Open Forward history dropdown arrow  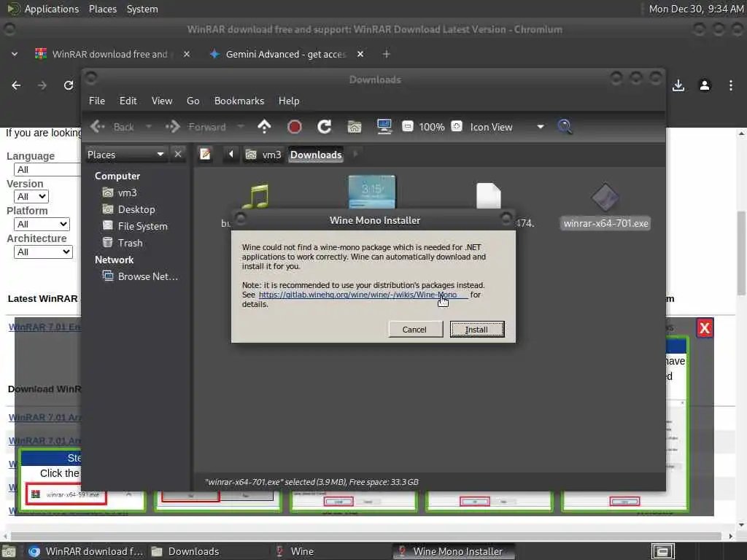pos(241,127)
